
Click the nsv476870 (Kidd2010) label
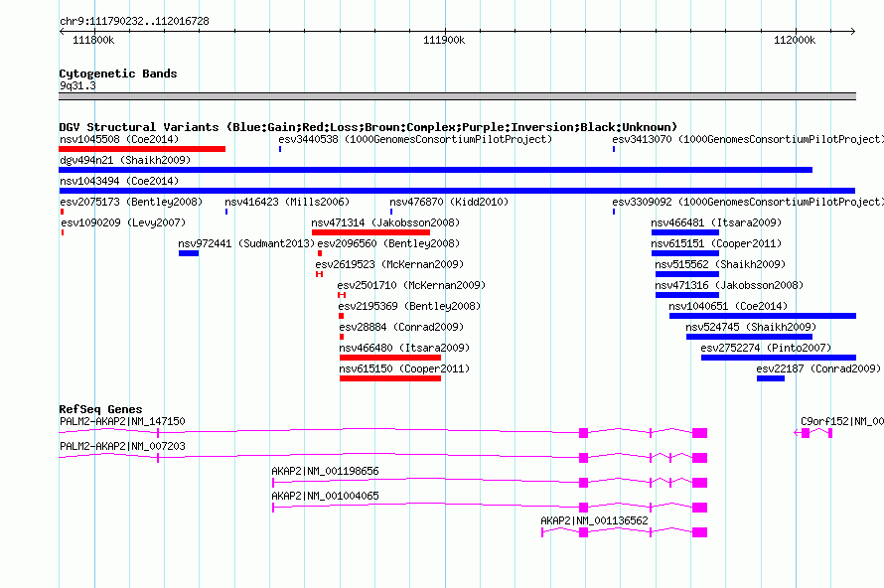[x=449, y=202]
